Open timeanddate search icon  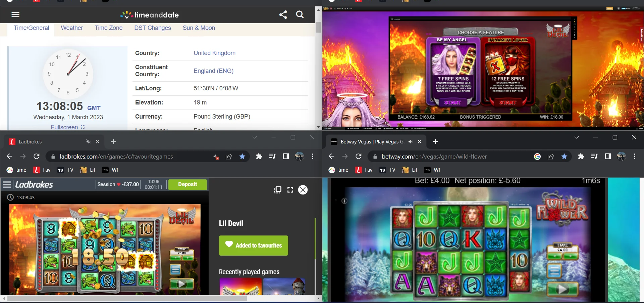(300, 14)
